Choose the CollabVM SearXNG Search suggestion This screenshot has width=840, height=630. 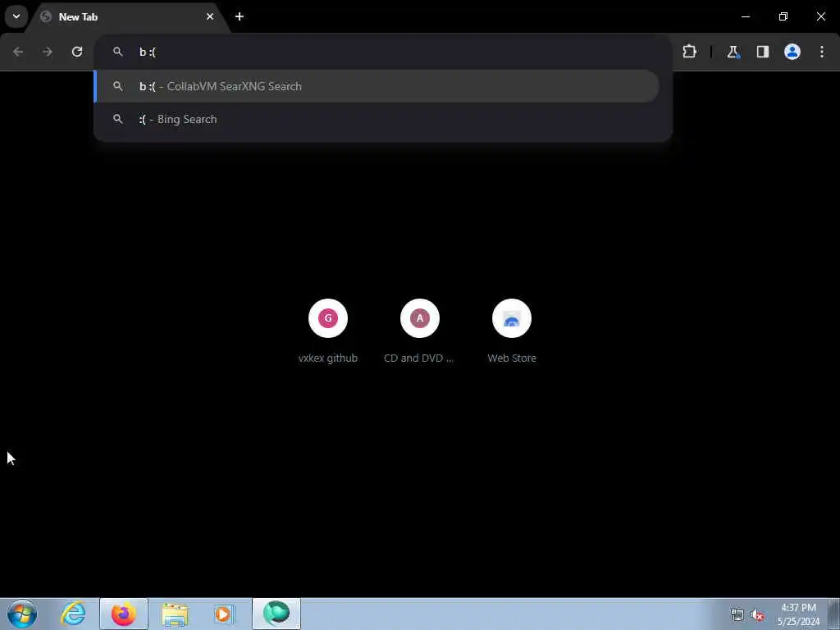(377, 86)
